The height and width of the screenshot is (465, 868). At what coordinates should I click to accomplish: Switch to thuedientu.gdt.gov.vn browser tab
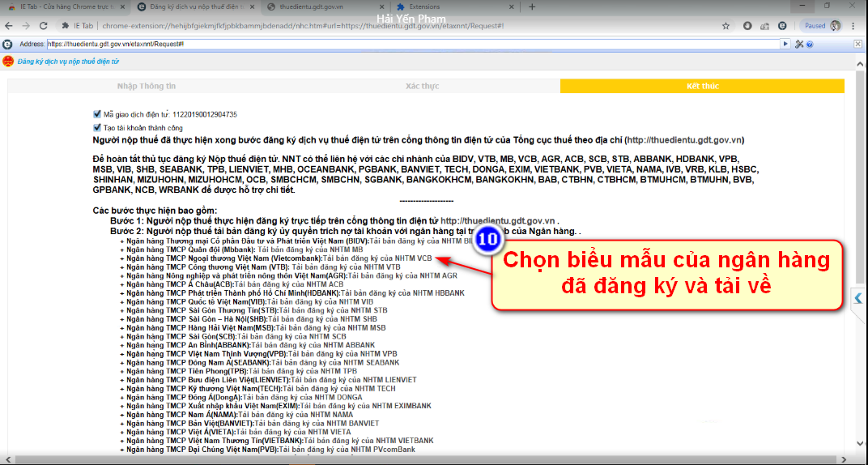pos(325,6)
